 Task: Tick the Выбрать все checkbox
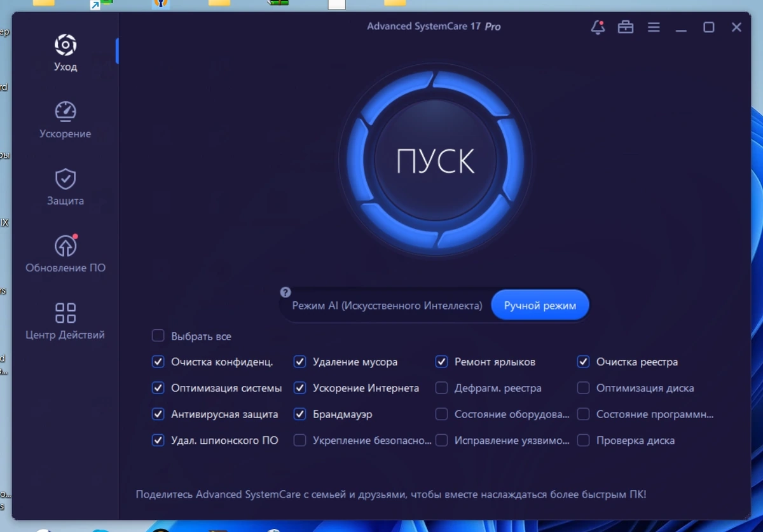pyautogui.click(x=158, y=336)
